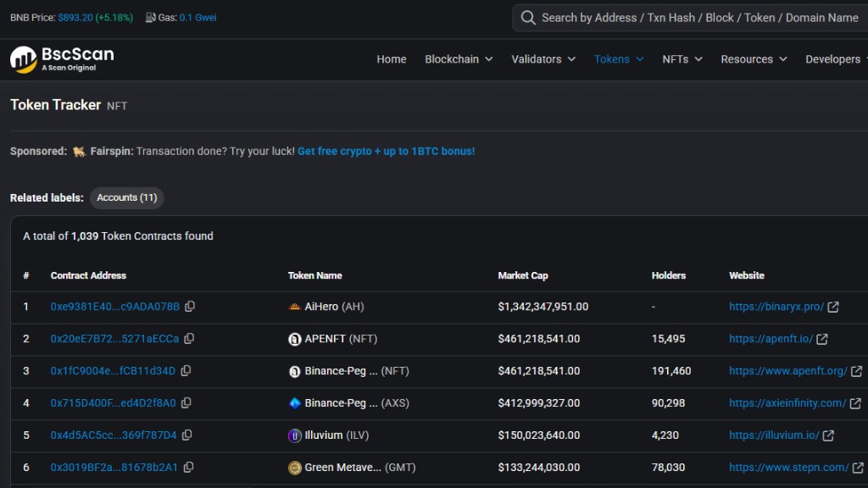Viewport: 868px width, 488px height.
Task: Click external link icon beside binaryx.pro
Action: (x=833, y=307)
